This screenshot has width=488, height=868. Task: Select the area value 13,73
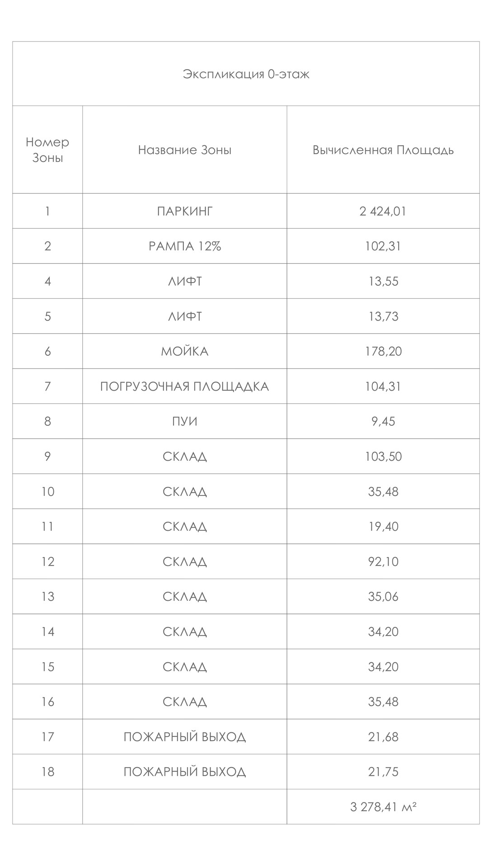(383, 316)
